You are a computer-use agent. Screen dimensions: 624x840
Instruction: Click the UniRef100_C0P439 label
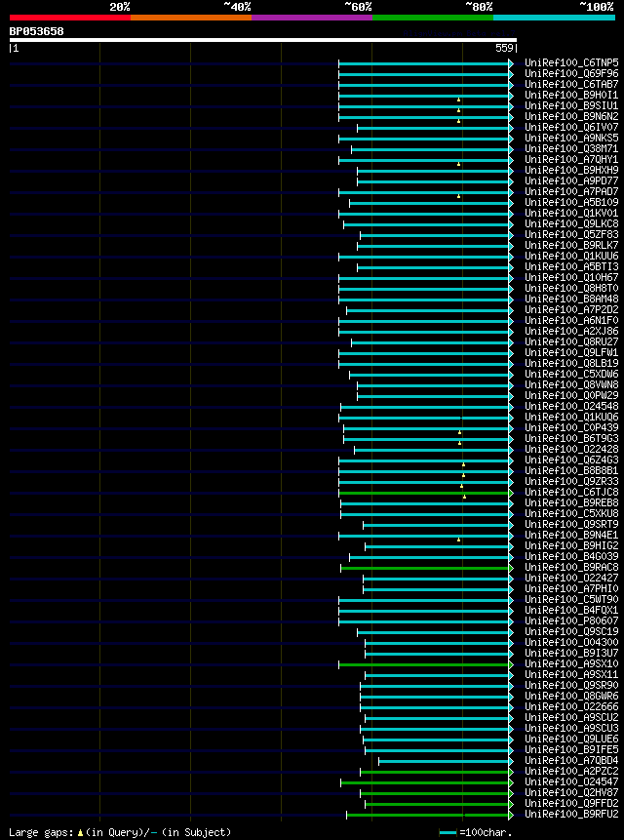[x=571, y=427]
